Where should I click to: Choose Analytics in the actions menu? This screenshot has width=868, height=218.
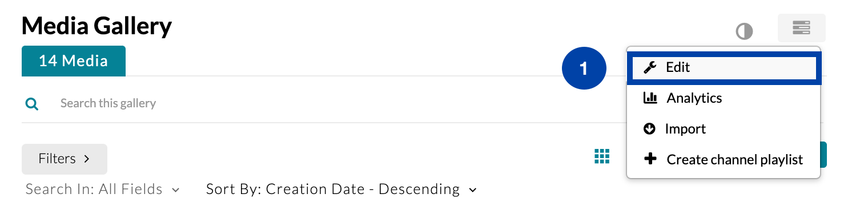pos(724,98)
